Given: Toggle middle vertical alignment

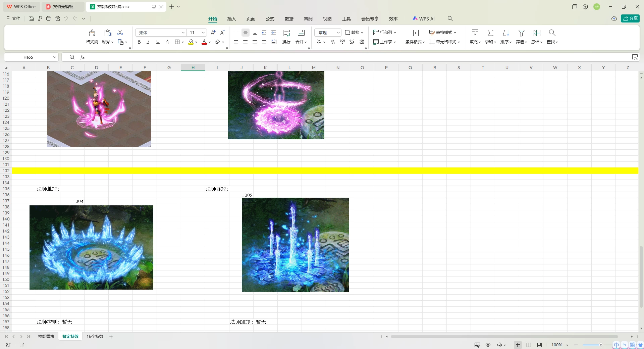Looking at the screenshot, I should (x=246, y=33).
